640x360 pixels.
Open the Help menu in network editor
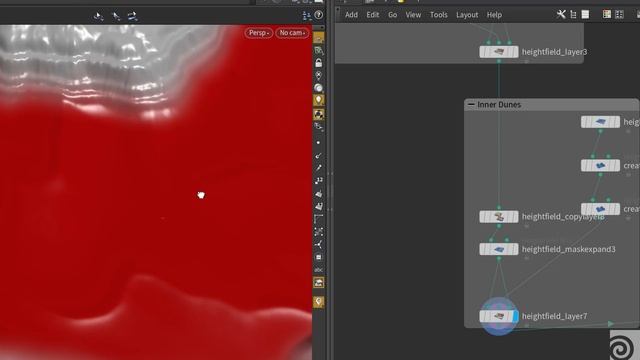(494, 15)
